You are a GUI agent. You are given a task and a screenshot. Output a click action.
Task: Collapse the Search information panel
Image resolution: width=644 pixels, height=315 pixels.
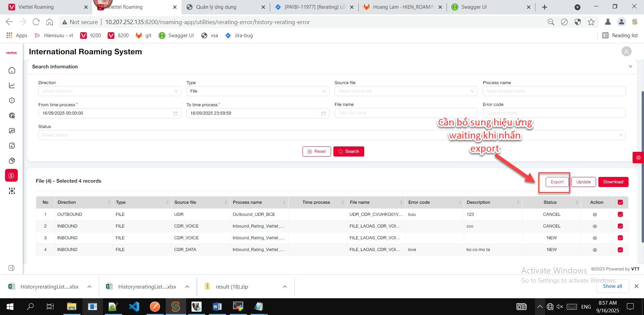pyautogui.click(x=630, y=66)
